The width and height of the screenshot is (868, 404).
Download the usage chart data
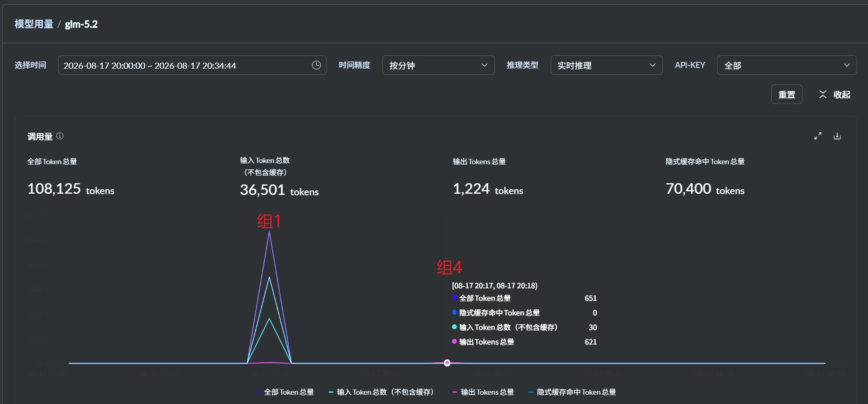837,136
